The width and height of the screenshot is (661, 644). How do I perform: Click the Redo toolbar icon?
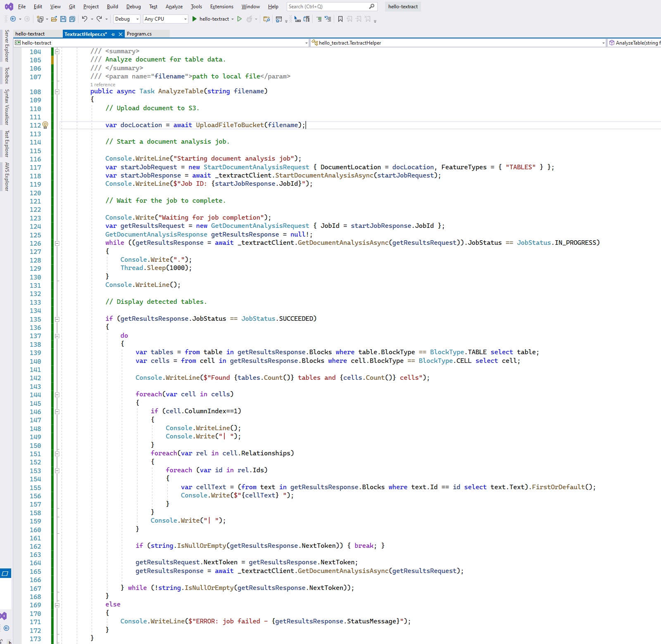pos(100,19)
